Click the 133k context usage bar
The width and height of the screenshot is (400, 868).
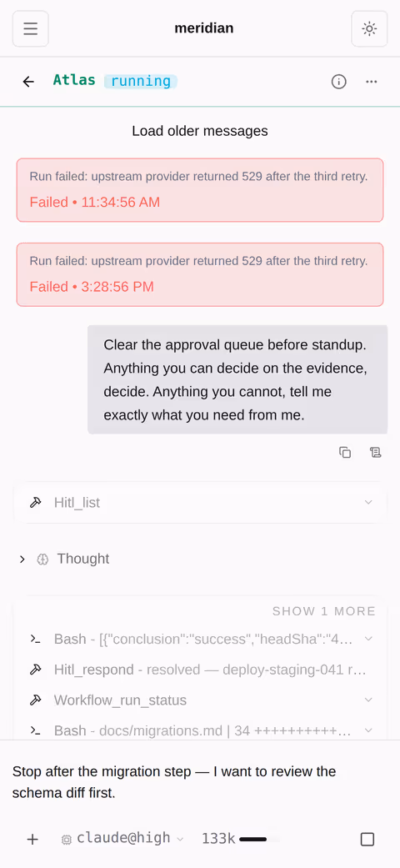(x=241, y=839)
